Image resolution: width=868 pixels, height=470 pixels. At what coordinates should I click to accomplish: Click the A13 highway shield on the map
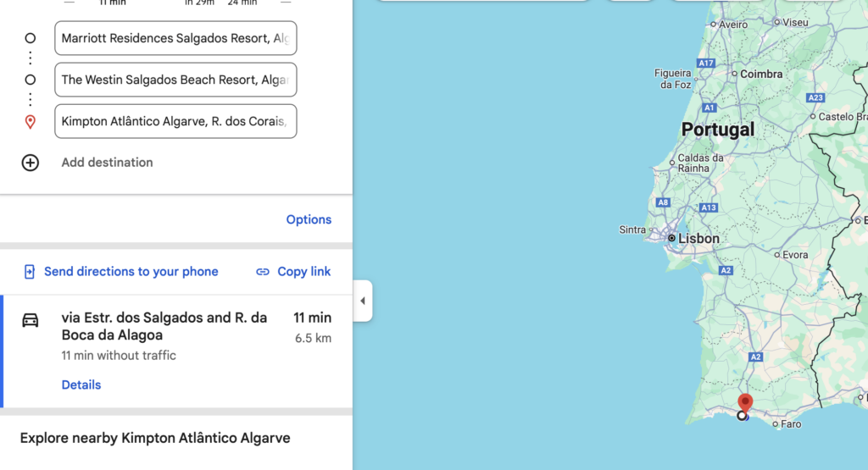pyautogui.click(x=709, y=208)
